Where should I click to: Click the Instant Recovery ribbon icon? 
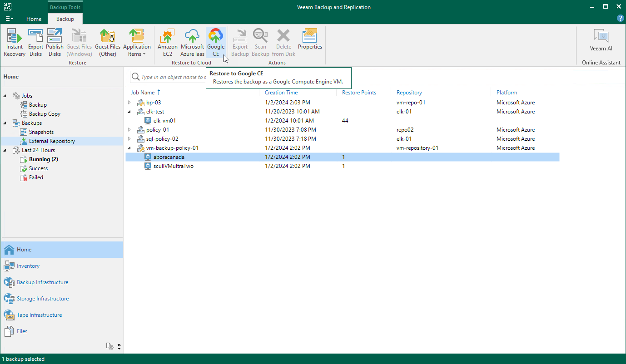point(15,42)
